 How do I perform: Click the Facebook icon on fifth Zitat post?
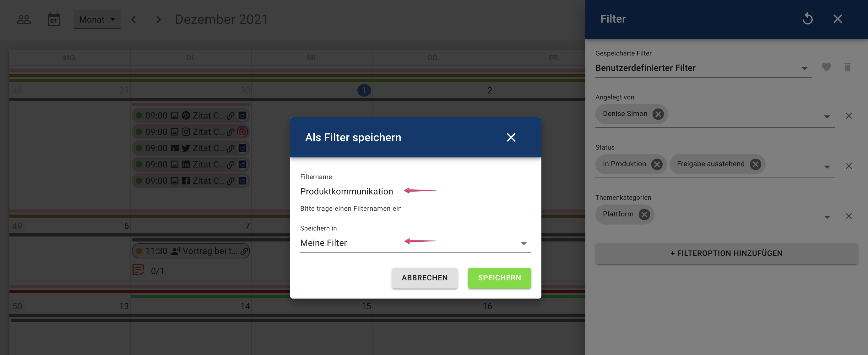click(186, 181)
